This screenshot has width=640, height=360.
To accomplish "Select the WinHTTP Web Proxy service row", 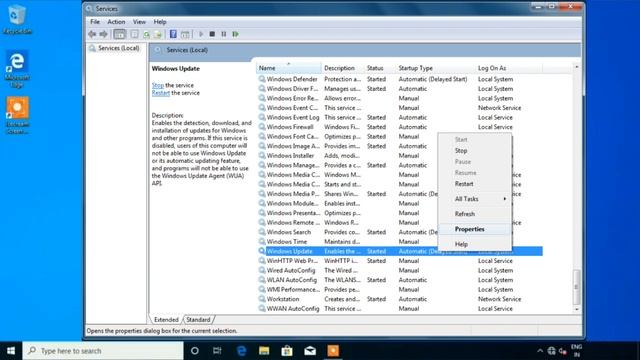I will click(x=400, y=261).
